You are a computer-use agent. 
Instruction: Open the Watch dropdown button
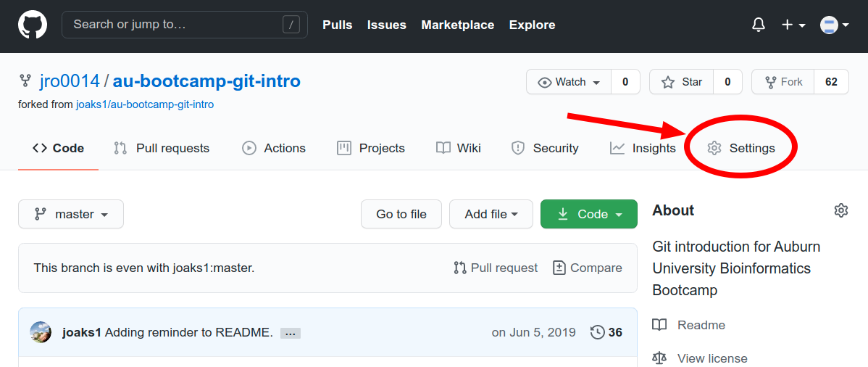tap(569, 82)
